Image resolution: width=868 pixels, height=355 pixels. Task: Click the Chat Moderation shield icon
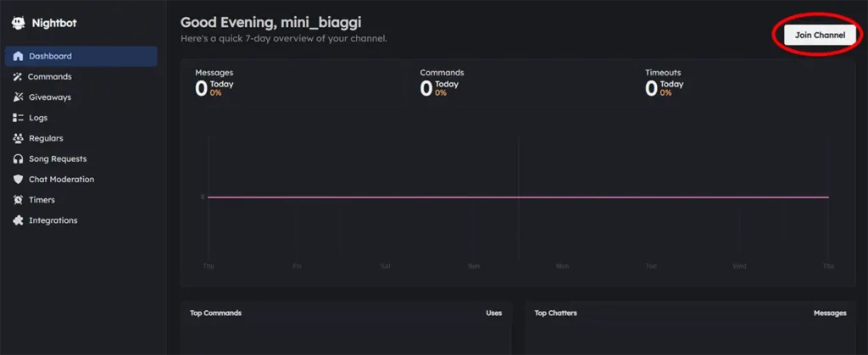pyautogui.click(x=19, y=179)
